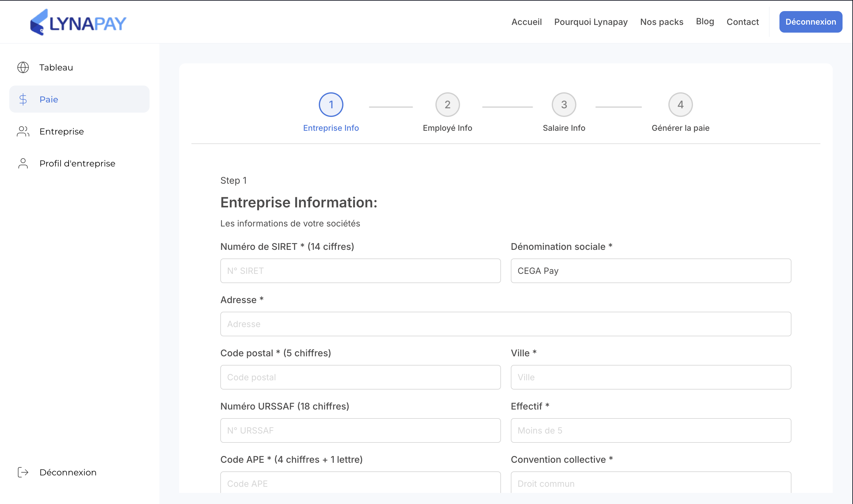
Task: Click the Entreprise Info step label
Action: [x=331, y=128]
